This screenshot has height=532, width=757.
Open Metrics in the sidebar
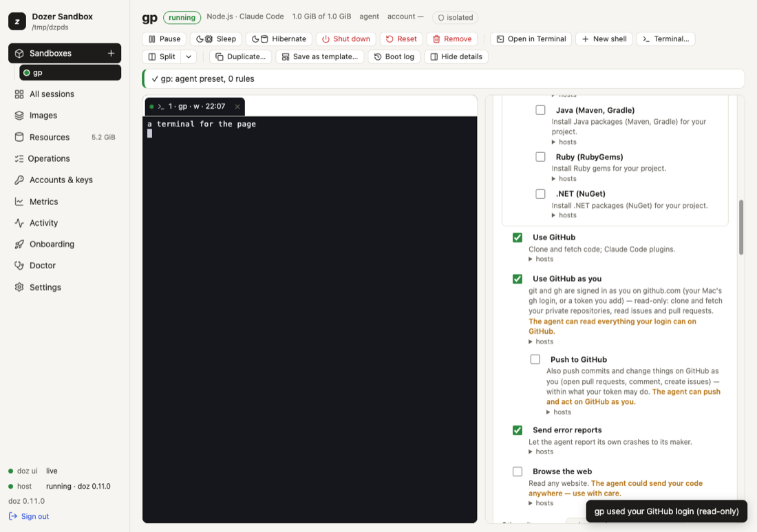[43, 202]
